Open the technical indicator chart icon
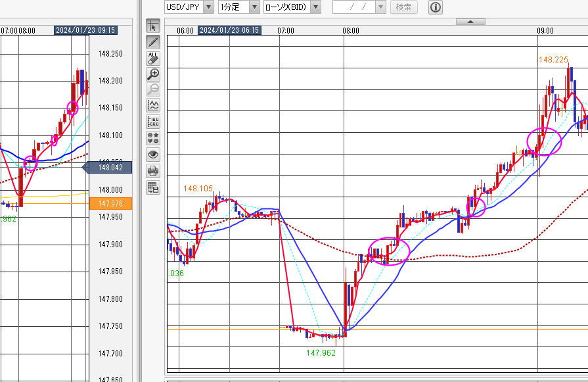 coord(153,105)
